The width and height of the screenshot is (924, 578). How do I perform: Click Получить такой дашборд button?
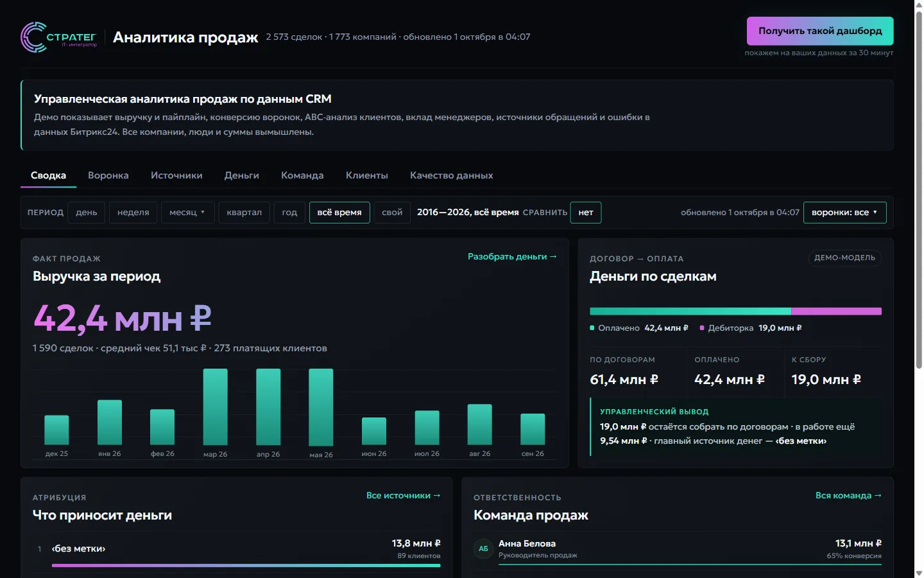[x=820, y=31]
